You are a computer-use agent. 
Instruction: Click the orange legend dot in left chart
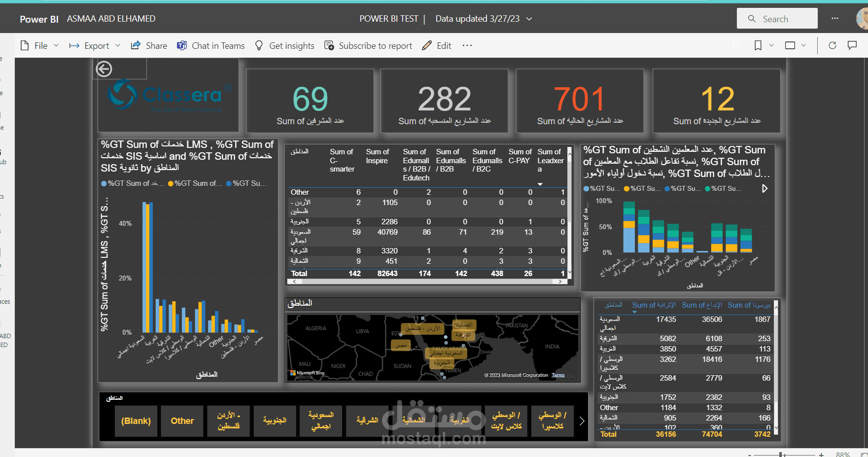[171, 183]
